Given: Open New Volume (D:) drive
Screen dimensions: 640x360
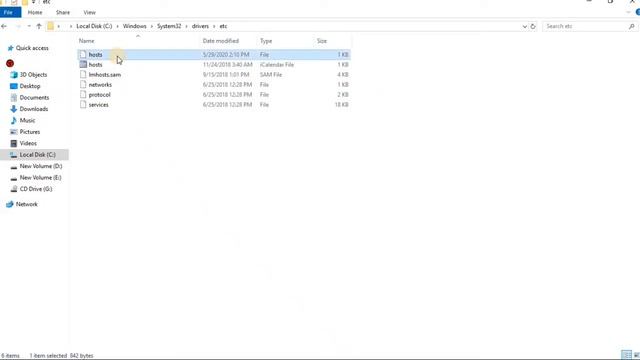Looking at the screenshot, I should (x=41, y=166).
